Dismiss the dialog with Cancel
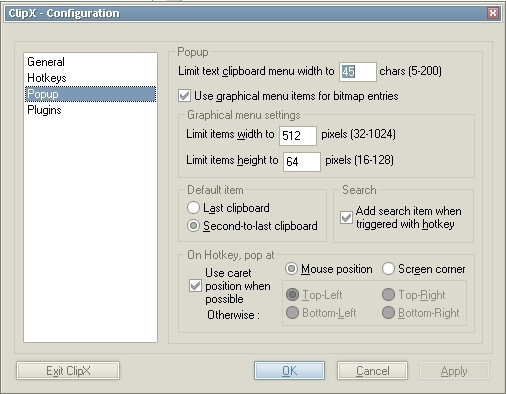The image size is (506, 394). click(x=372, y=371)
